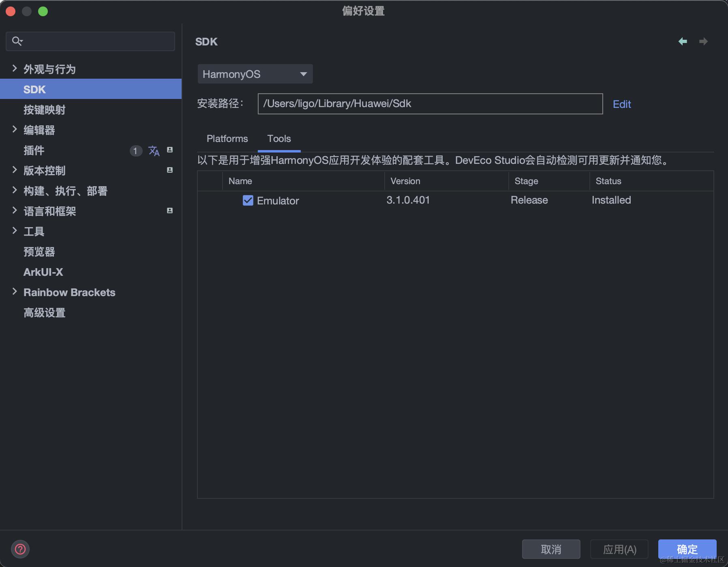
Task: Expand the Rainbow Brackets section
Action: tap(15, 292)
